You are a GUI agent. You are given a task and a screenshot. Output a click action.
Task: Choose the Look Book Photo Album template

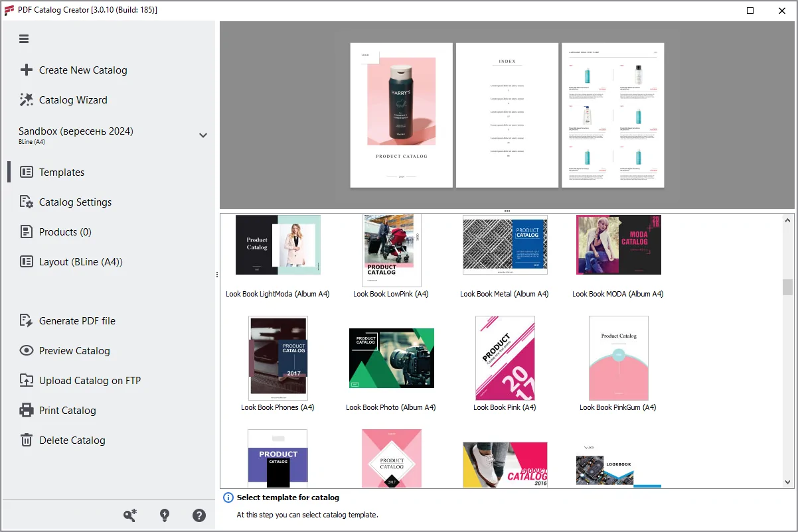(x=391, y=358)
